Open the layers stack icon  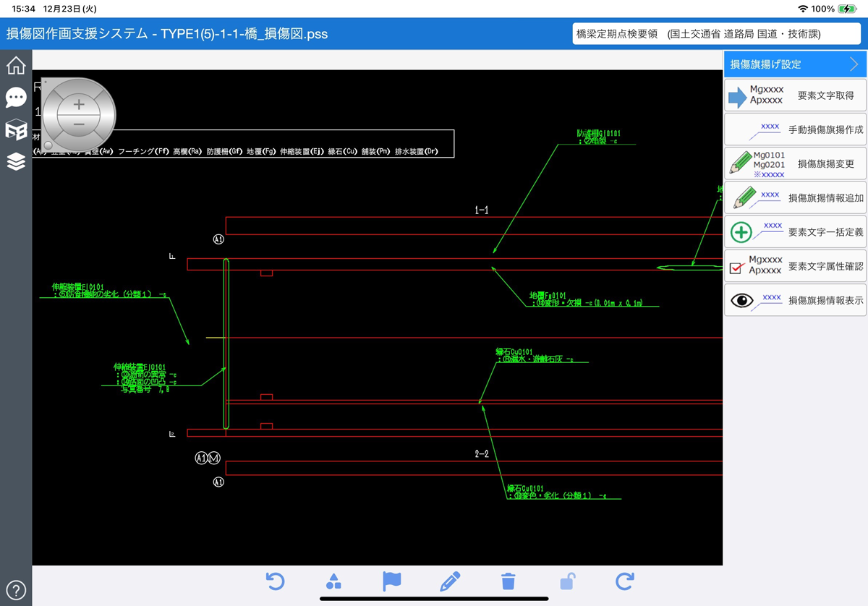[16, 161]
